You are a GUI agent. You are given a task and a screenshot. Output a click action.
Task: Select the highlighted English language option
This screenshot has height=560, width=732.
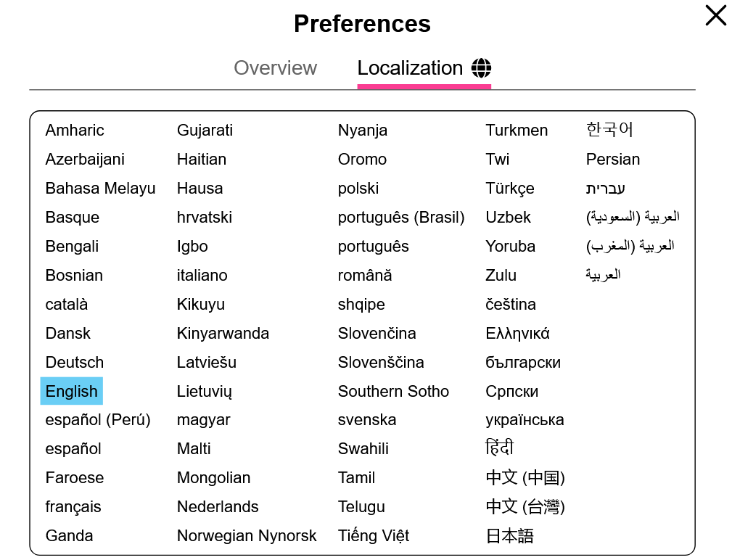[71, 391]
